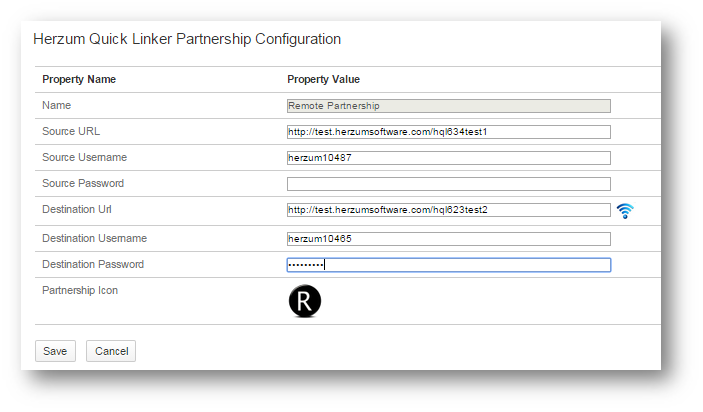The width and height of the screenshot is (703, 412).
Task: Click the Name row label
Action: pyautogui.click(x=56, y=105)
